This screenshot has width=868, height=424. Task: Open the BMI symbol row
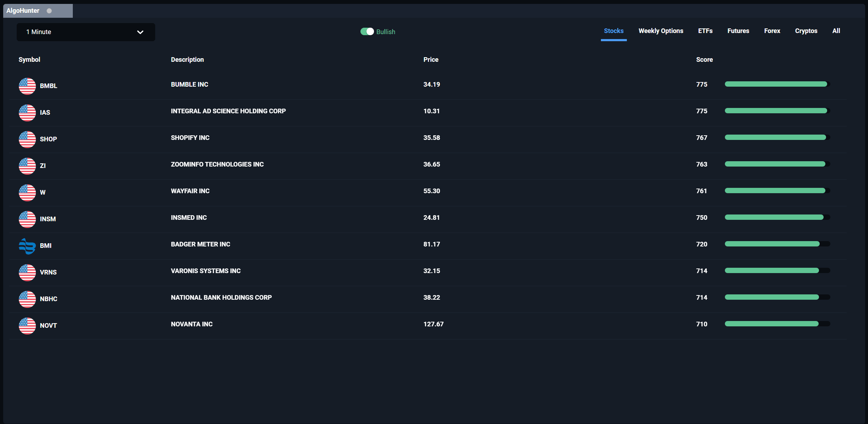click(x=428, y=246)
